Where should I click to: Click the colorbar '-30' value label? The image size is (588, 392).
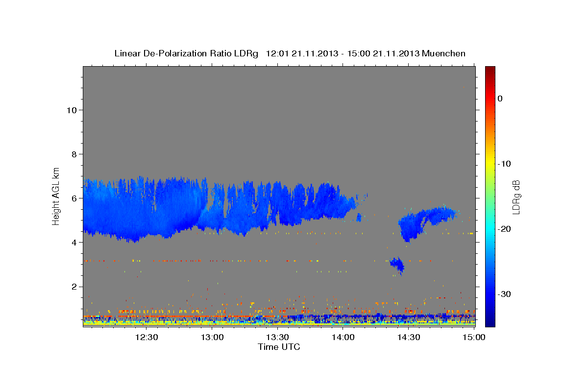[x=505, y=294]
